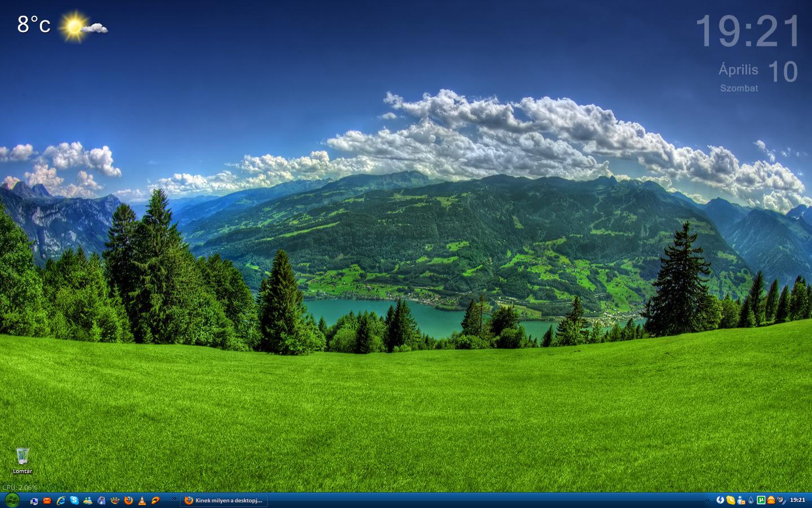Click the Szombat weekday label

739,88
